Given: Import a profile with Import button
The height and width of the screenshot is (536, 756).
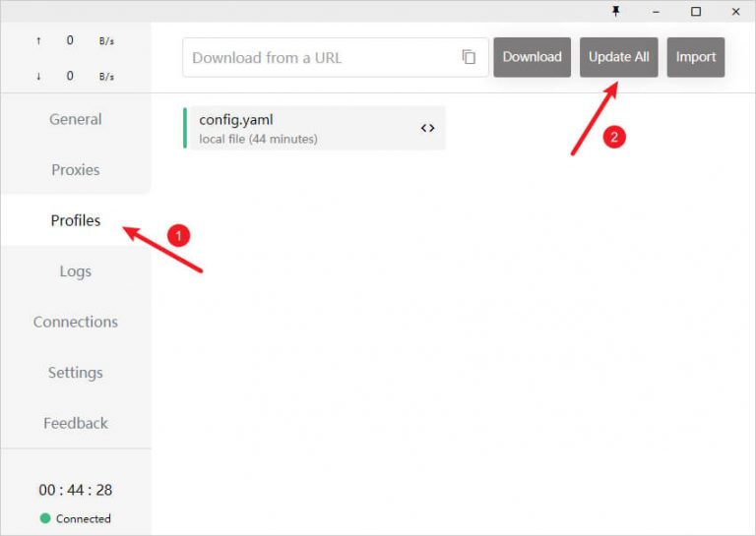Looking at the screenshot, I should point(695,57).
